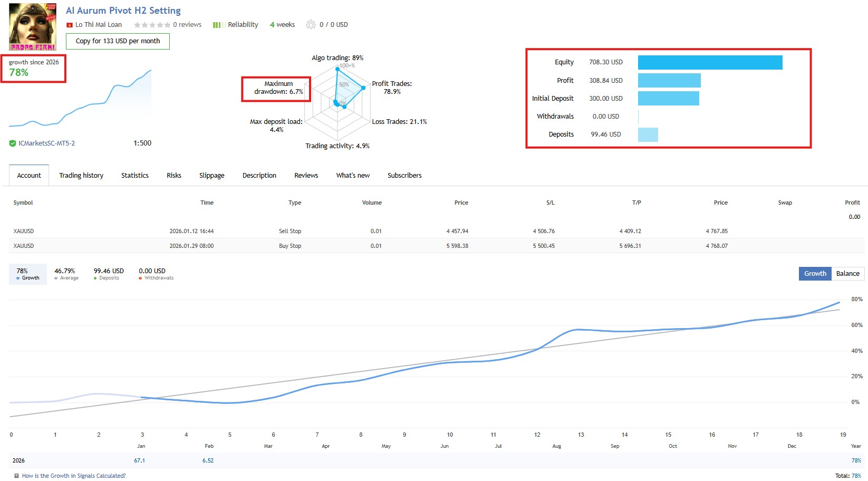The image size is (868, 481).
Task: Click the small growth sparkline chart
Action: pyautogui.click(x=80, y=99)
